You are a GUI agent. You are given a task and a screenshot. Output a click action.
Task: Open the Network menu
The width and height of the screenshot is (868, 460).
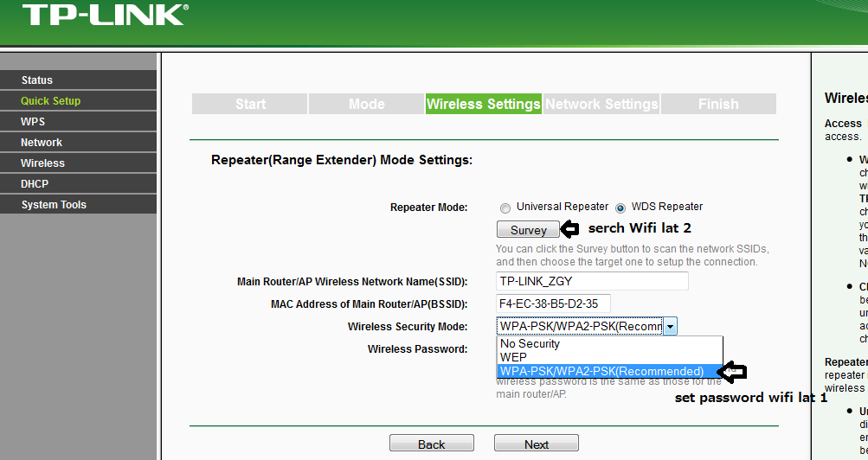pyautogui.click(x=78, y=142)
